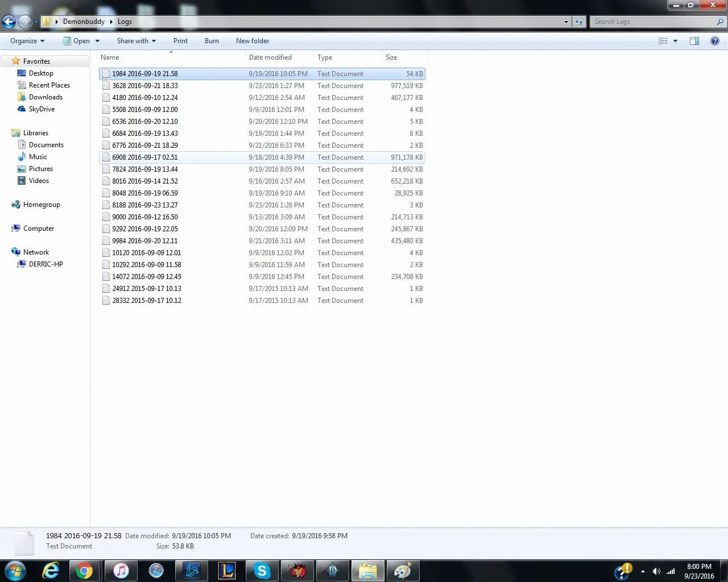Create a New folder

[253, 41]
